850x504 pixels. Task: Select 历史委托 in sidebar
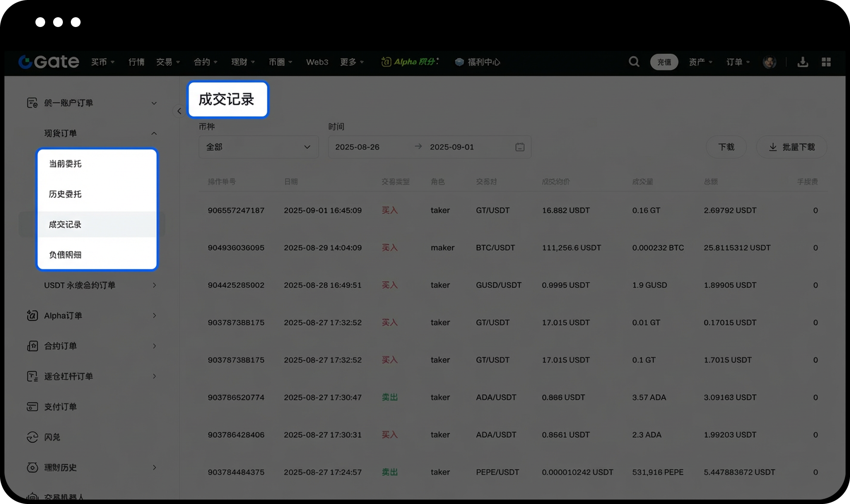tap(66, 194)
